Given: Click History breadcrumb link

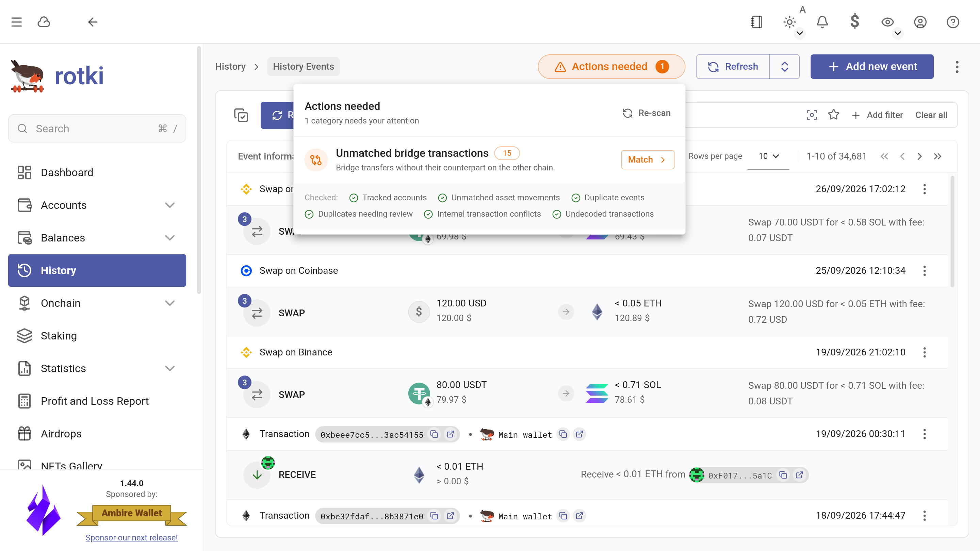Looking at the screenshot, I should coord(230,67).
